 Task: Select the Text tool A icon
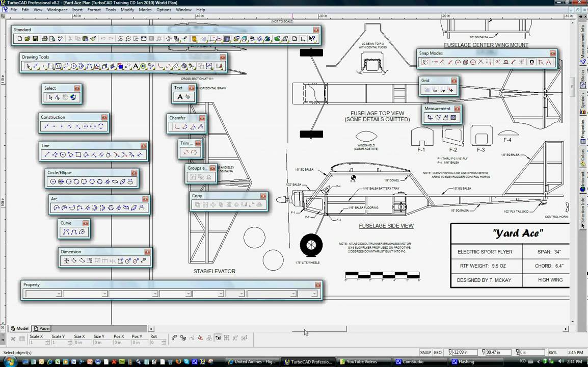pos(179,97)
